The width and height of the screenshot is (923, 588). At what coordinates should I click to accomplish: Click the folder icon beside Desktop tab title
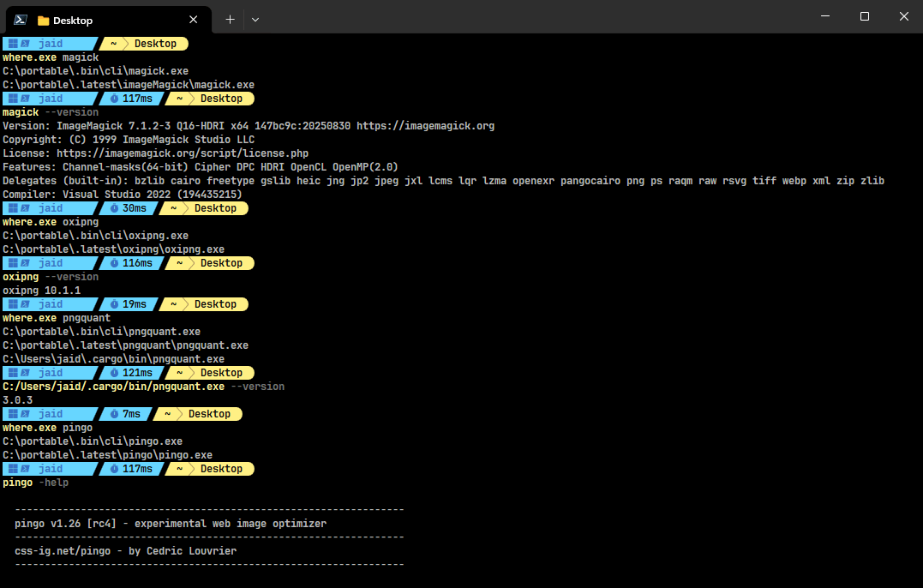click(43, 21)
